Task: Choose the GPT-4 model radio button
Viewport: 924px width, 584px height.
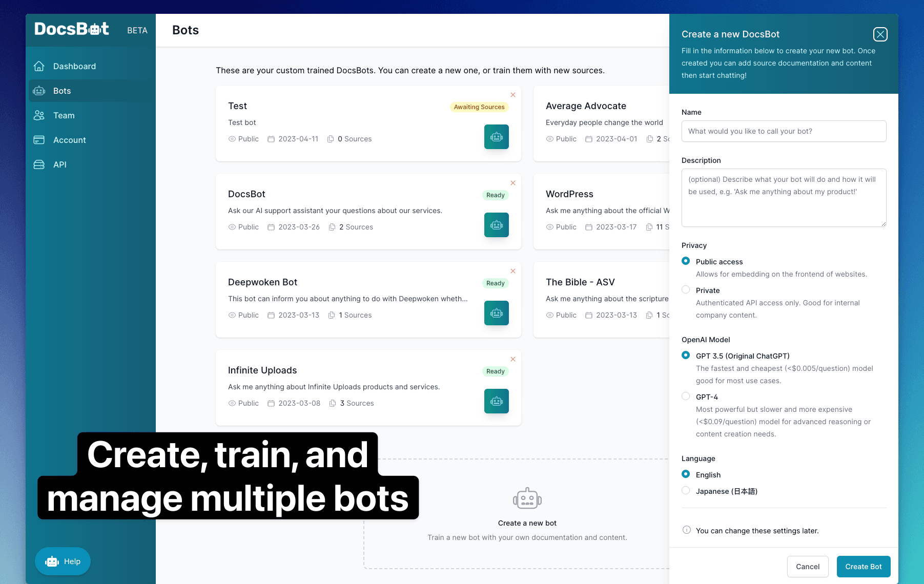Action: pyautogui.click(x=686, y=397)
